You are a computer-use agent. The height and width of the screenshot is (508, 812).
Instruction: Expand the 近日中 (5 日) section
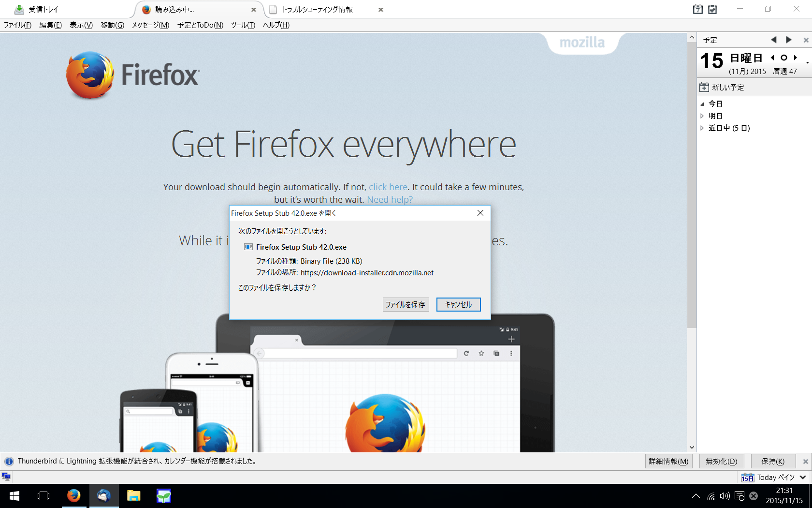702,128
